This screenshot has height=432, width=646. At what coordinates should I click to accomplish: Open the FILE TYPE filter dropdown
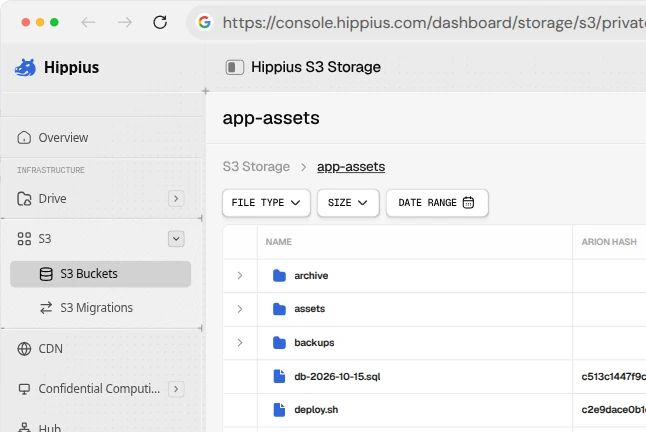266,203
